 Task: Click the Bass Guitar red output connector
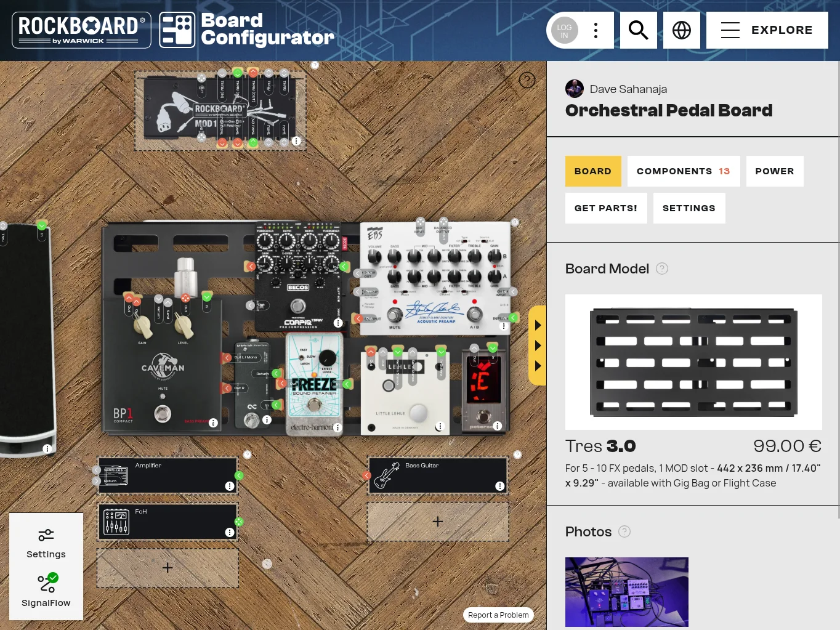[367, 475]
